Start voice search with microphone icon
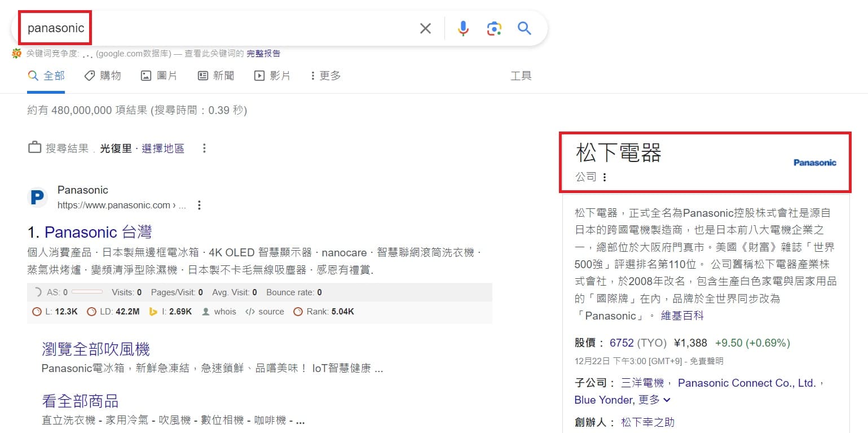This screenshot has width=868, height=433. 463,28
